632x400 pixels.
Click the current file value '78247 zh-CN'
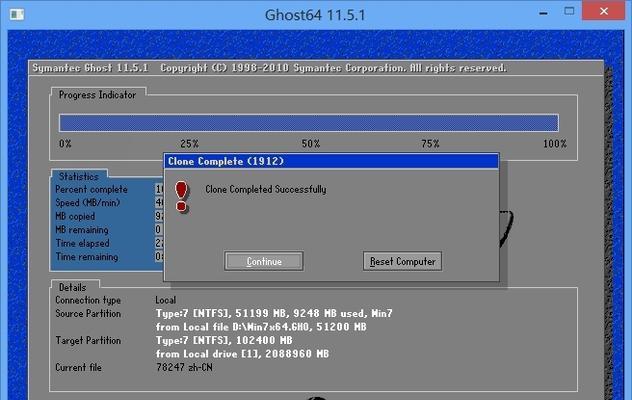[184, 367]
